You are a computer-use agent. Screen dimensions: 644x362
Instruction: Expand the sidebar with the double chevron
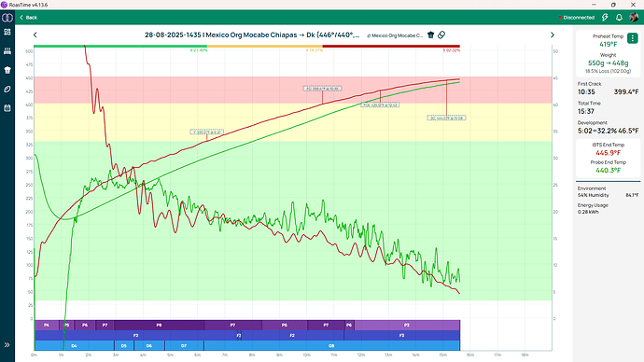(x=7, y=345)
